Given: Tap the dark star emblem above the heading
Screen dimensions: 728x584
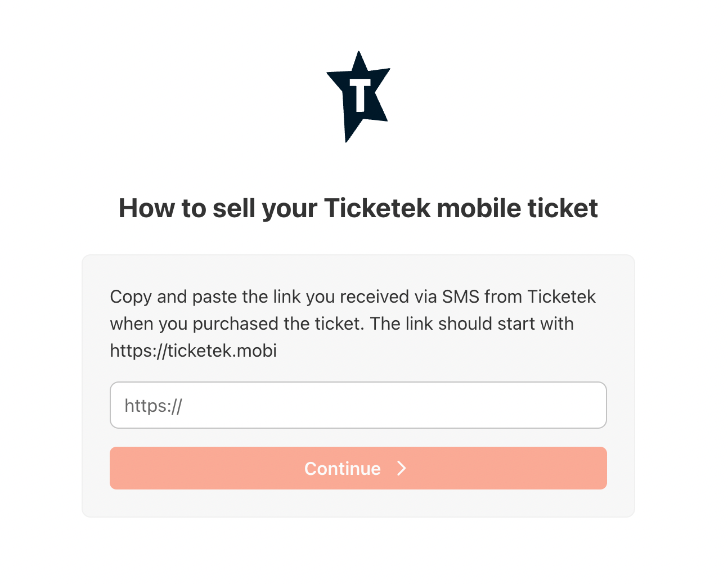Looking at the screenshot, I should click(x=358, y=96).
